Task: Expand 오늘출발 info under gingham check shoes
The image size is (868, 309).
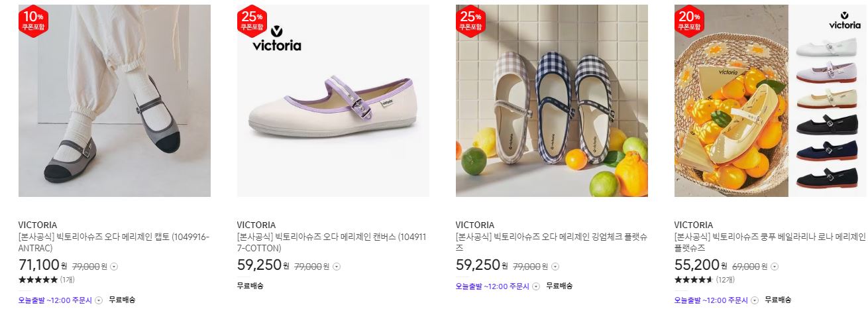Action: (x=536, y=286)
